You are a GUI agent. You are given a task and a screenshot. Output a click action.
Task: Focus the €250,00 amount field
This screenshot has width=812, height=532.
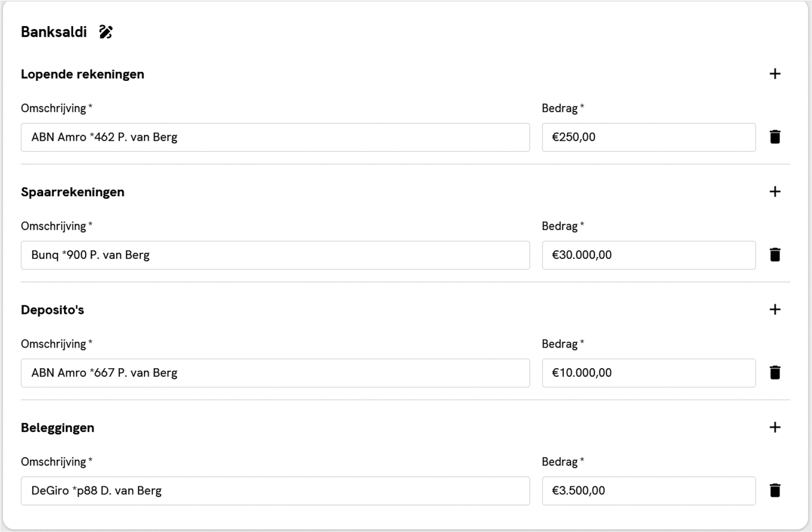648,137
